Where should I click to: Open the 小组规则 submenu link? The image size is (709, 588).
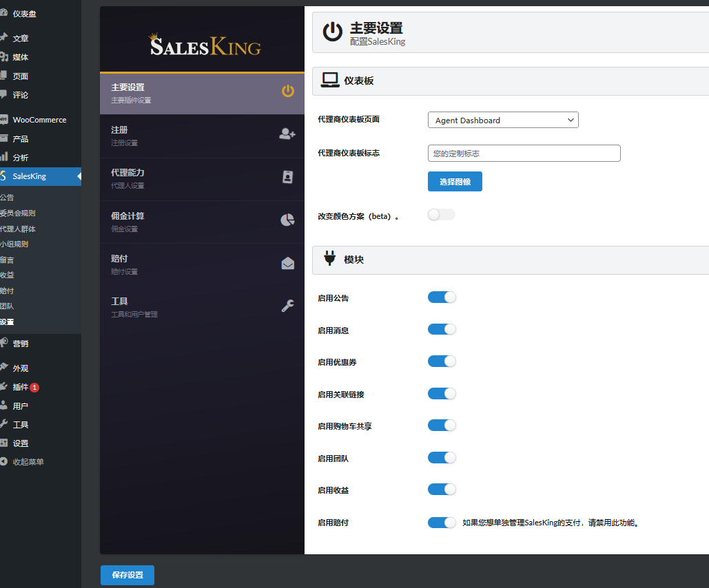tap(14, 244)
